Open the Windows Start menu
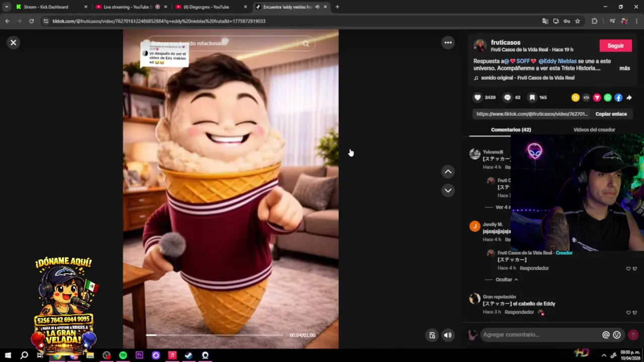Screen dimensions: 644x362 tap(8, 355)
